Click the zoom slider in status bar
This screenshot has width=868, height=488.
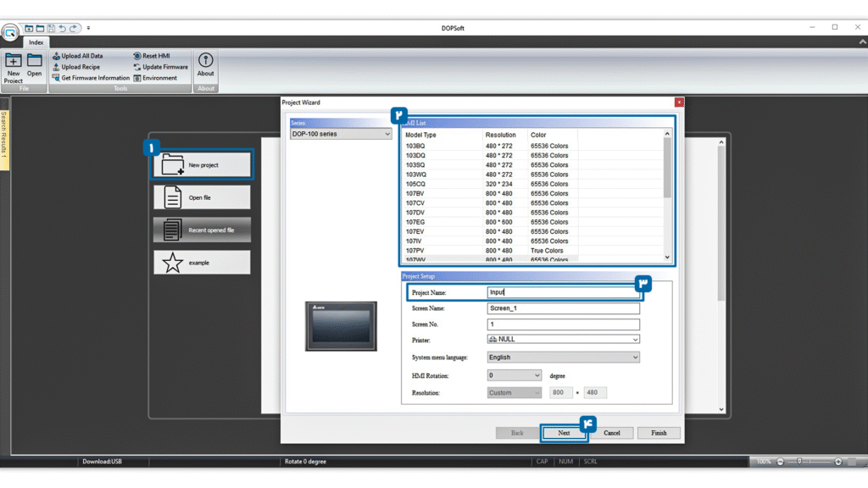(810, 462)
